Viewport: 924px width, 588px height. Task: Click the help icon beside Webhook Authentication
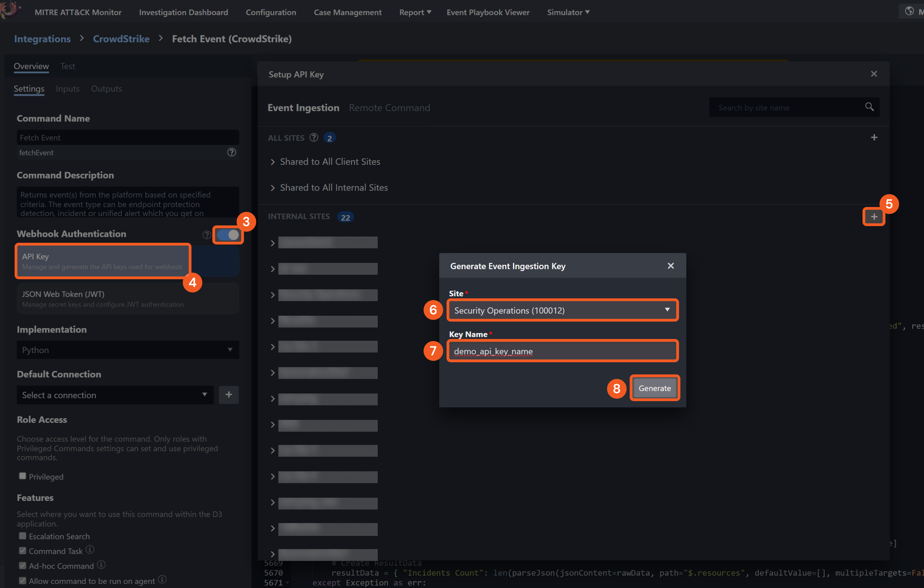(x=206, y=235)
